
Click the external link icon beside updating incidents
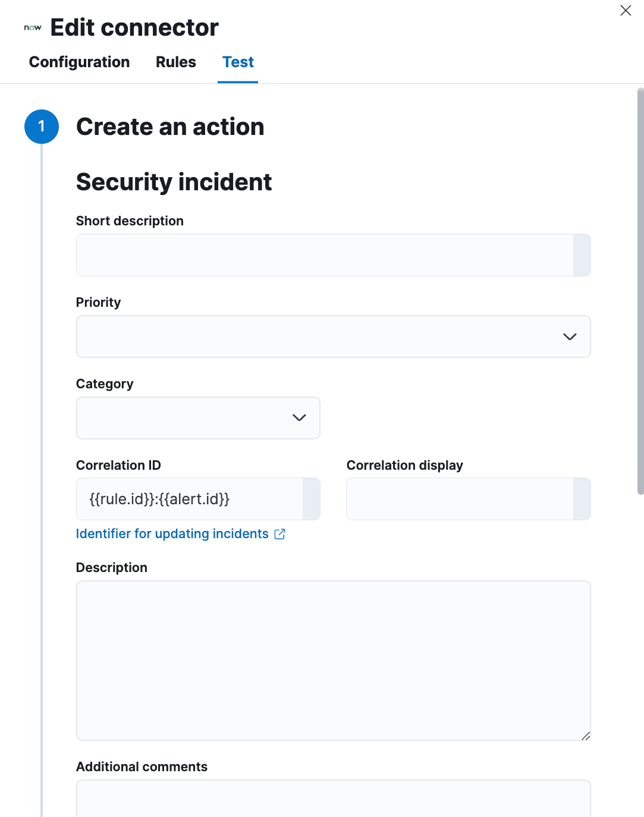[279, 534]
